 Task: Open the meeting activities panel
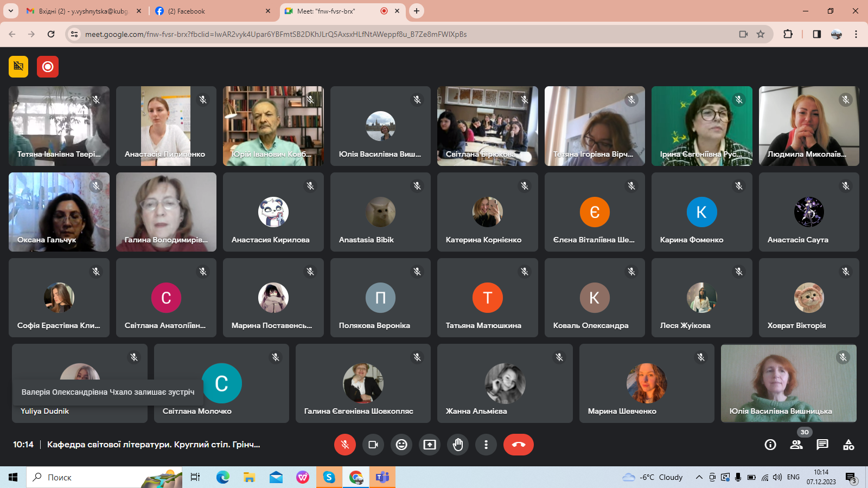(848, 445)
